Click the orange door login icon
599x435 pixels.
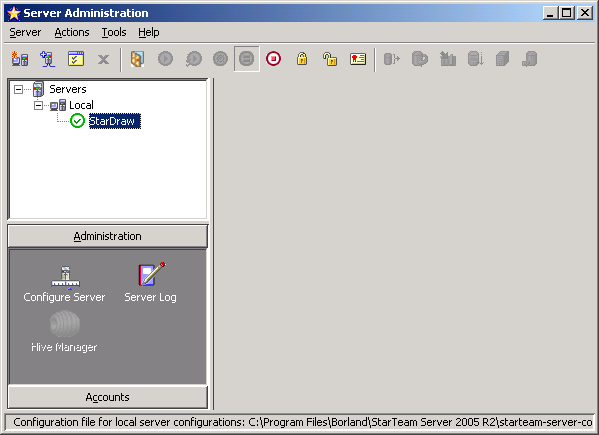[138, 59]
